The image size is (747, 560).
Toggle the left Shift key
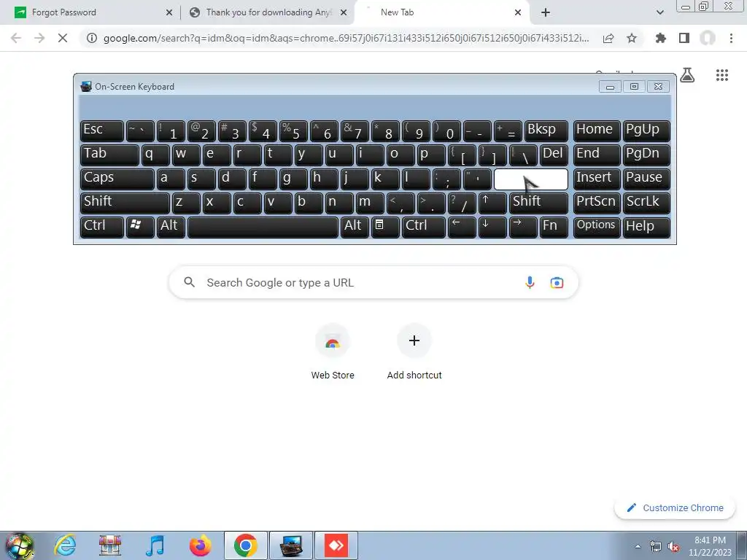tap(125, 203)
